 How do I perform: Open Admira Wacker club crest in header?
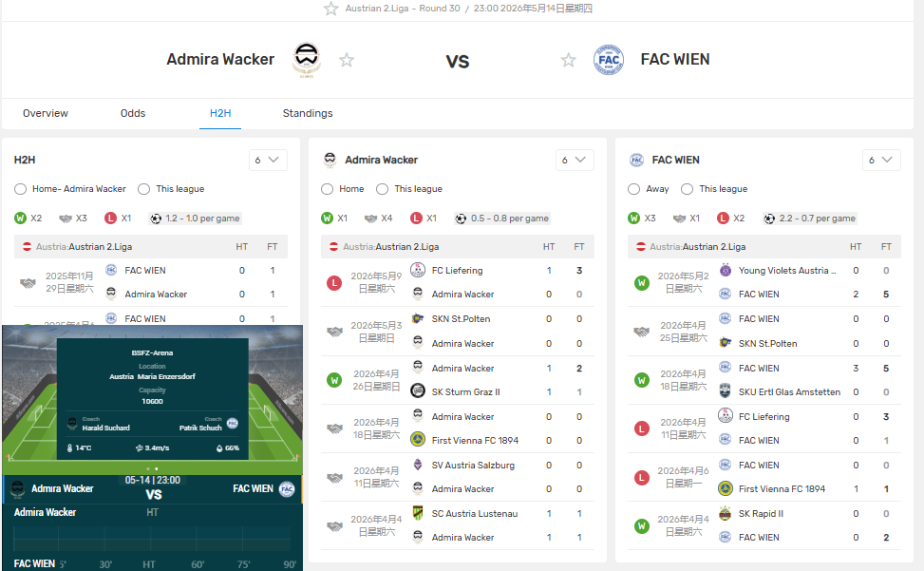(x=307, y=60)
